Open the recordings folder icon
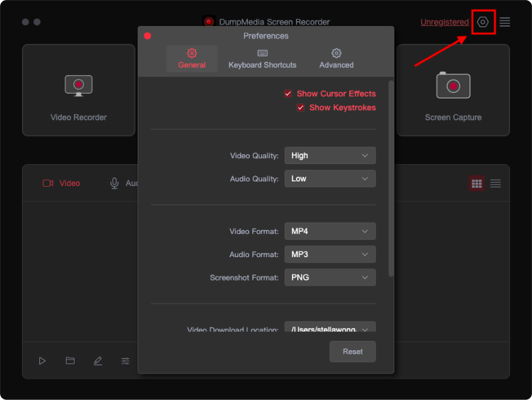Screen dimensions: 532x400 click(x=70, y=361)
